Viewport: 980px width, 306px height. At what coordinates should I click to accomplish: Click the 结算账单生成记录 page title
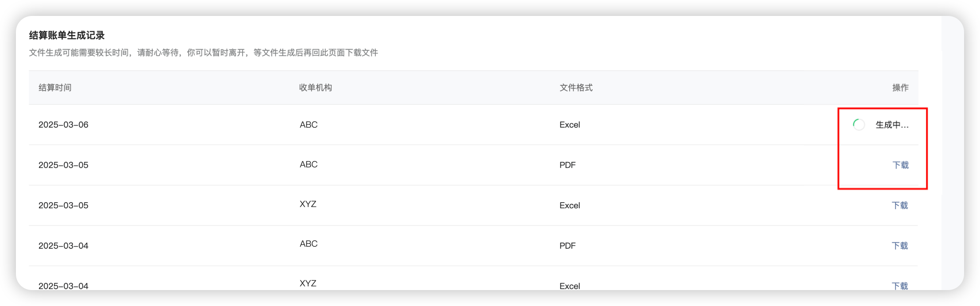67,35
